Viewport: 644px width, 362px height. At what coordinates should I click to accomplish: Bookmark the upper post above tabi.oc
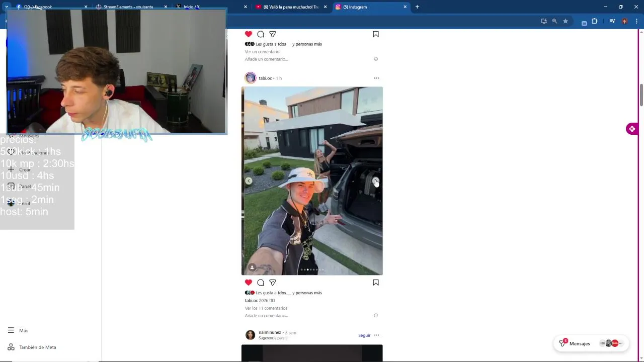coord(376,34)
